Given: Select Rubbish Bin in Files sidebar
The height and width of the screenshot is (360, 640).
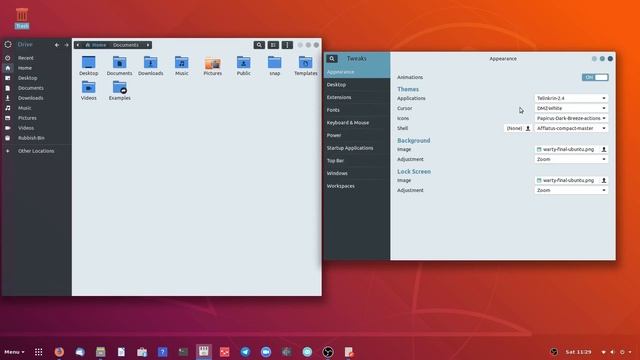Looking at the screenshot, I should click(x=36, y=138).
